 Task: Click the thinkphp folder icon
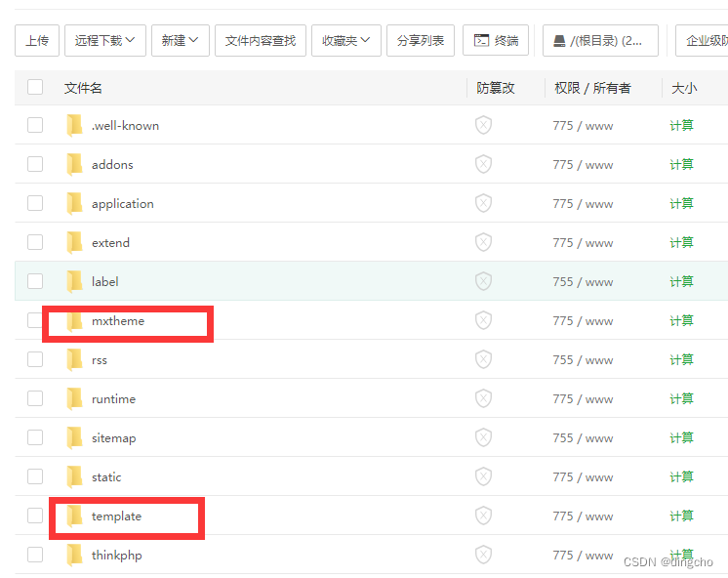pos(74,555)
